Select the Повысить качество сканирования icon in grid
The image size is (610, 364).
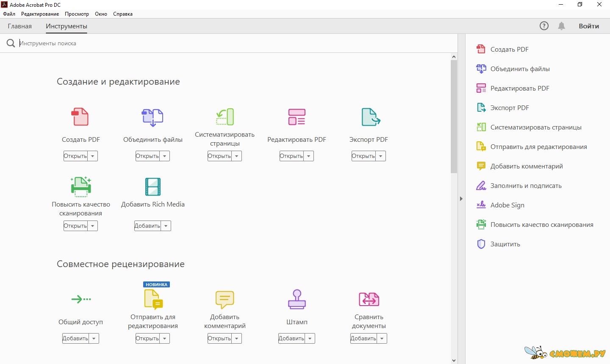pos(81,187)
